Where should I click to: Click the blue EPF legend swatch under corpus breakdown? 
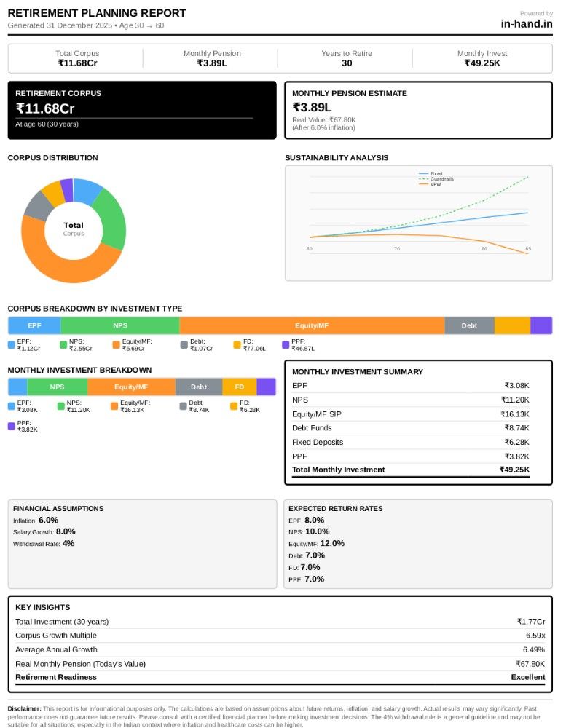coord(12,345)
